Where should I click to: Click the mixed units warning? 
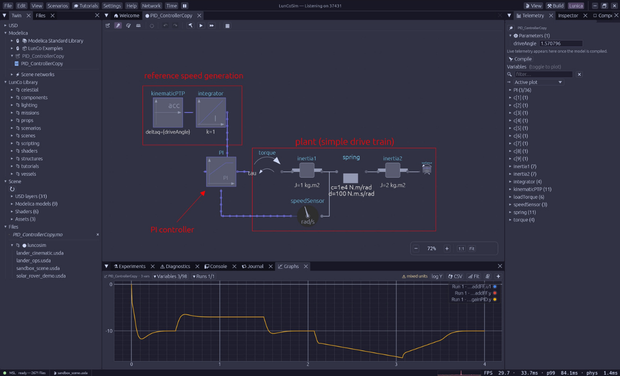pos(415,276)
